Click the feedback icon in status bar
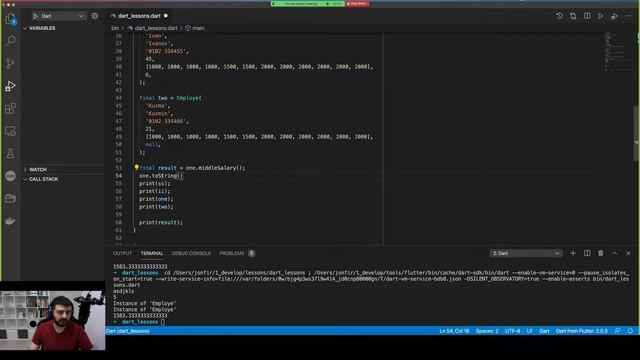This screenshot has width=640, height=360. coord(618,331)
